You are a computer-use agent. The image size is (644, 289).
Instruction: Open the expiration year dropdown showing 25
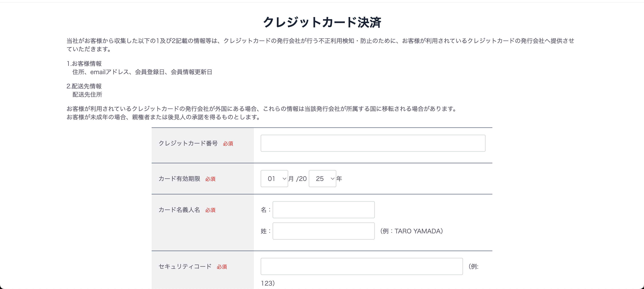click(x=322, y=179)
